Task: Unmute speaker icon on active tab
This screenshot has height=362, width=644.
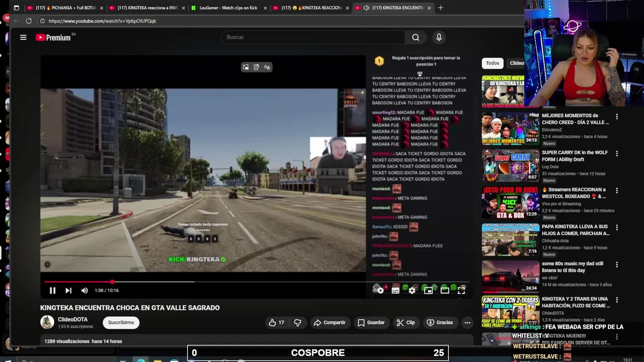Action: tap(366, 8)
